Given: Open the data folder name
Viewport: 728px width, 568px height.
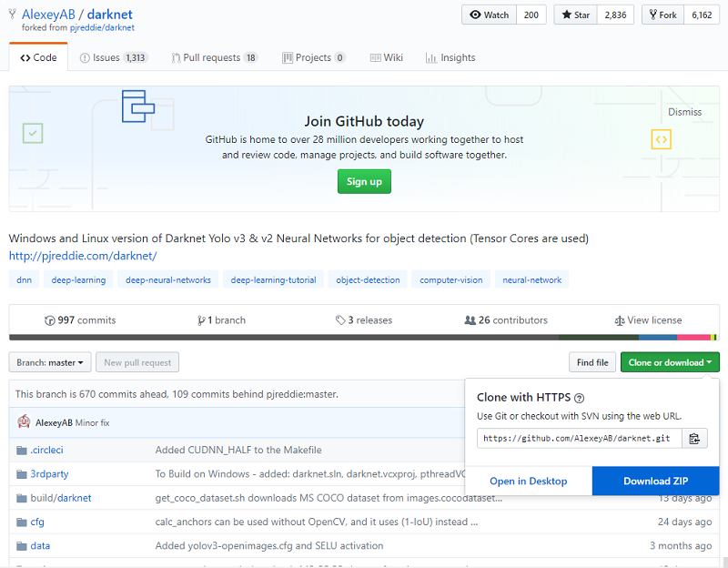Looking at the screenshot, I should pyautogui.click(x=40, y=546).
